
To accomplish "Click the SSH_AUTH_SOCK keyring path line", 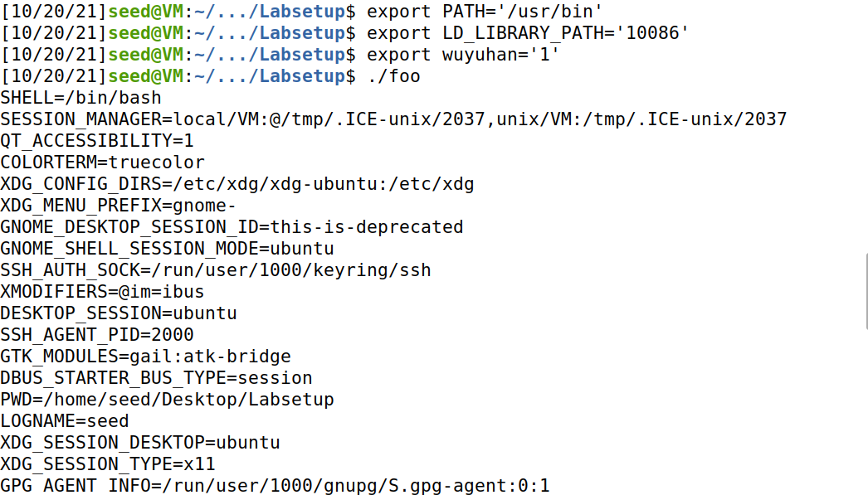I will click(x=215, y=270).
